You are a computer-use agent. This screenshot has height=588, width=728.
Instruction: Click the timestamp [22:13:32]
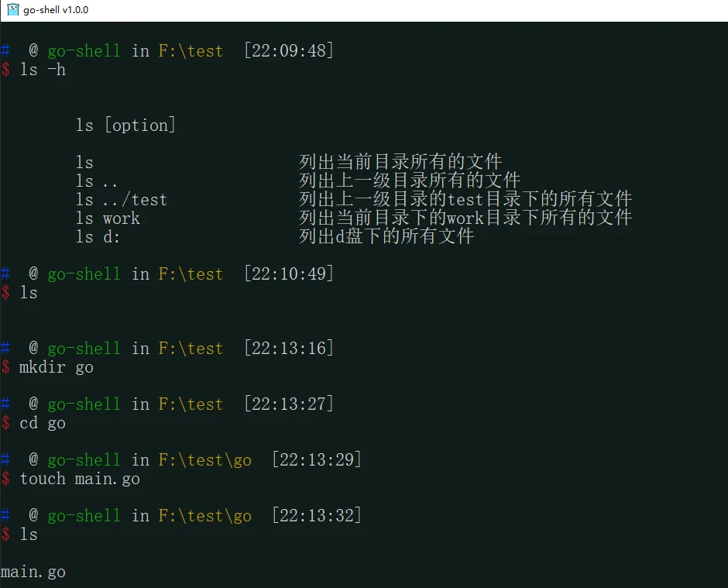(x=316, y=516)
